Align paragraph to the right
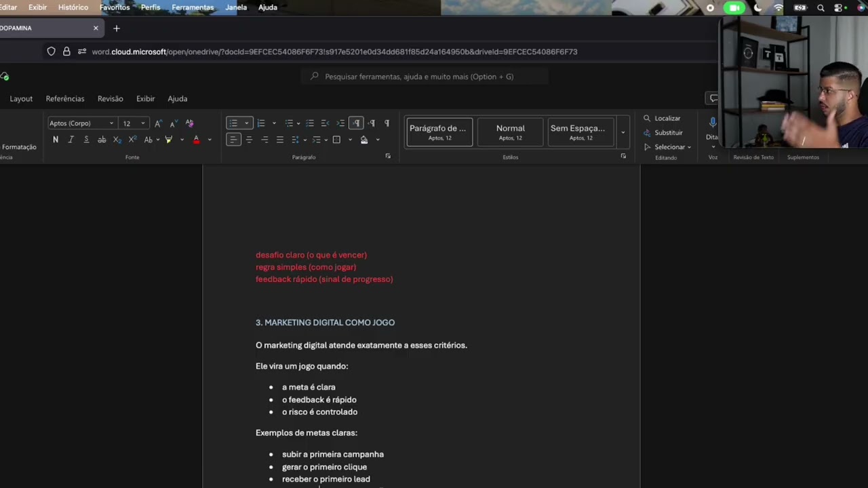This screenshot has width=868, height=488. 264,140
